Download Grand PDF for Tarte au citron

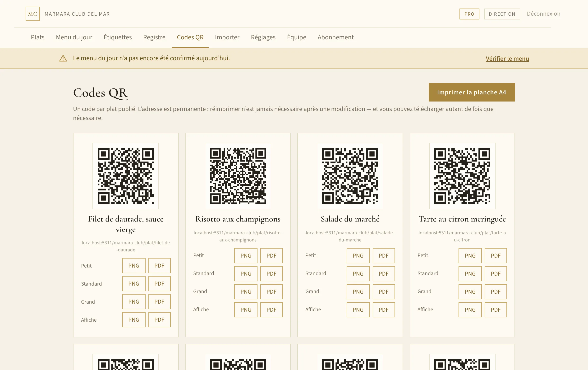coord(496,292)
